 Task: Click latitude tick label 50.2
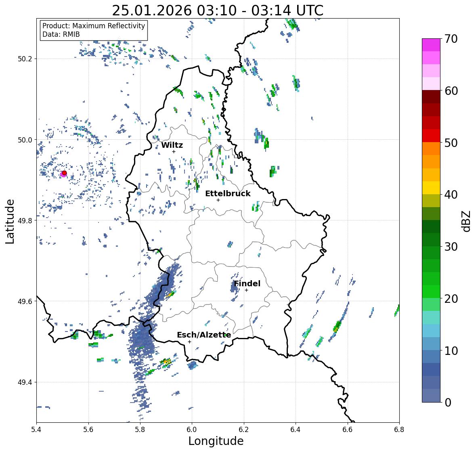(25, 59)
